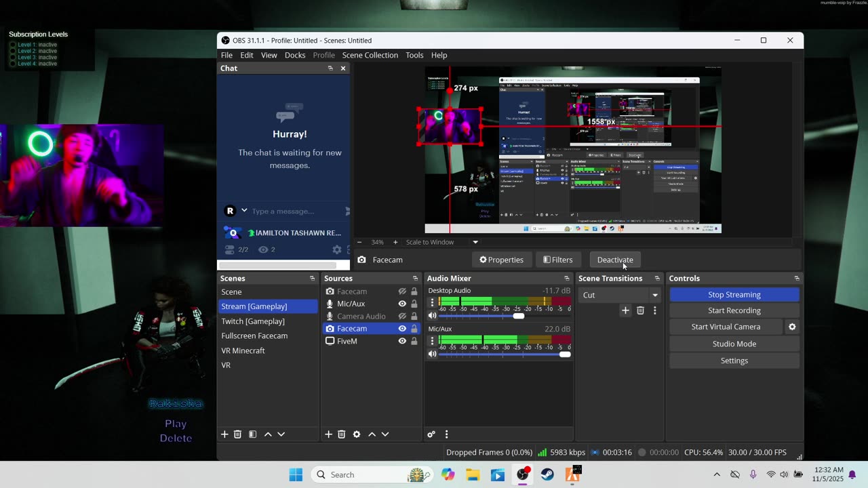Open Filters for Facecam source
868x488 pixels.
[557, 260]
